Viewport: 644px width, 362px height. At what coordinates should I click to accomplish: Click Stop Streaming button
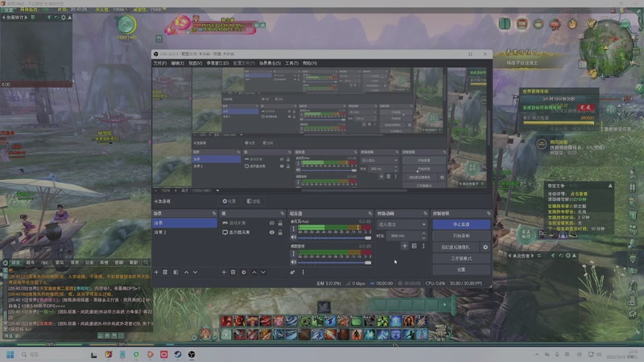[x=461, y=224]
